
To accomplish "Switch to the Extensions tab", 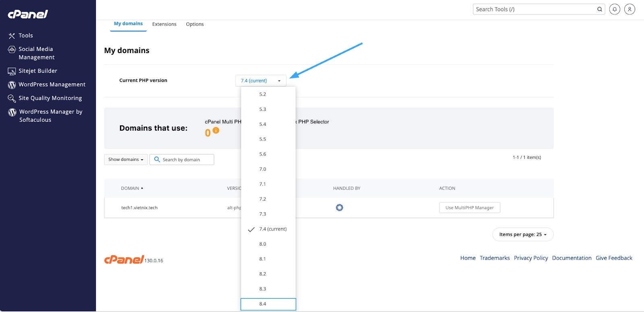I will [x=164, y=24].
